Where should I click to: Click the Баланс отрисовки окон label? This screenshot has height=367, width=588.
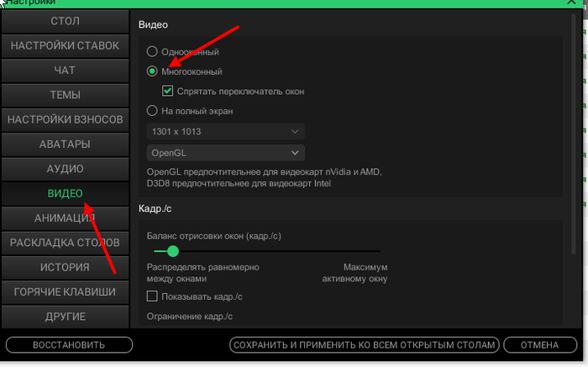(x=213, y=236)
